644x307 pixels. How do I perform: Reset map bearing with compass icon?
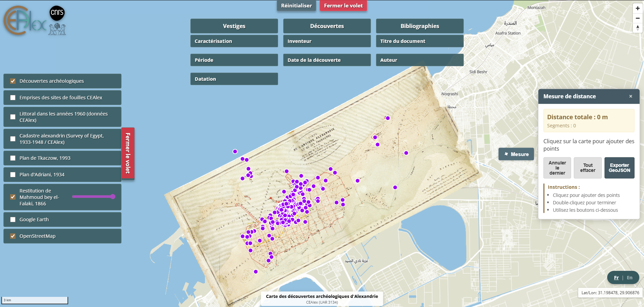point(637,28)
